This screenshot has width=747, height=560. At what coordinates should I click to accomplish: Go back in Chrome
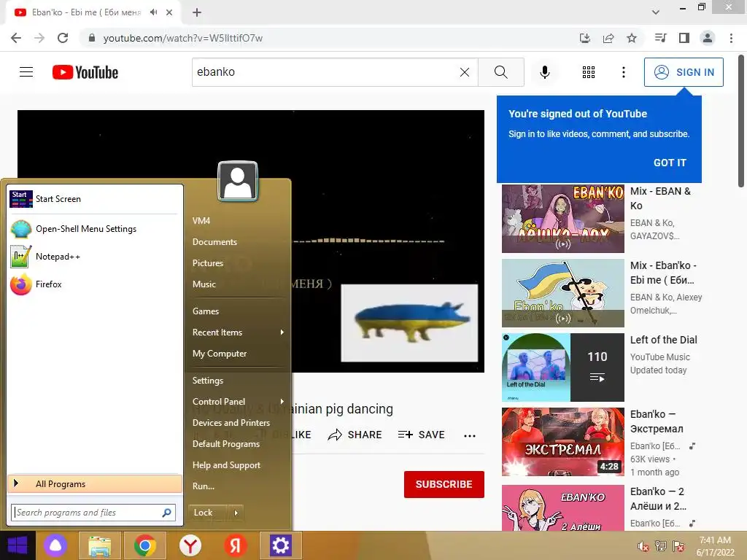point(16,38)
